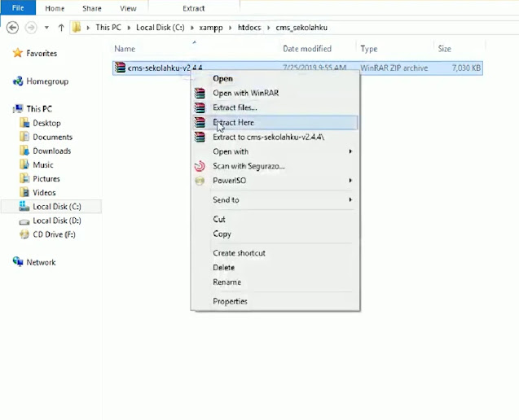
Task: Choose Extract to cms-sekolahku-v2.4.4\
Action: point(275,137)
